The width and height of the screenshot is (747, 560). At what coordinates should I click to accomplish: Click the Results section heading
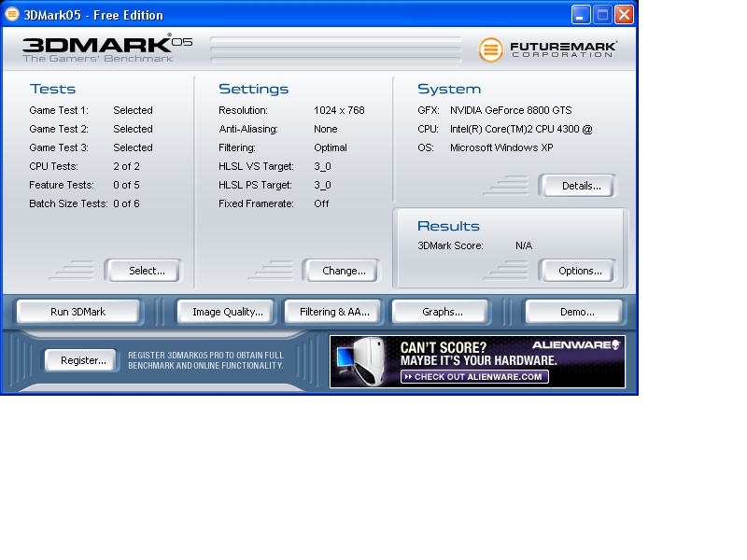tap(448, 226)
